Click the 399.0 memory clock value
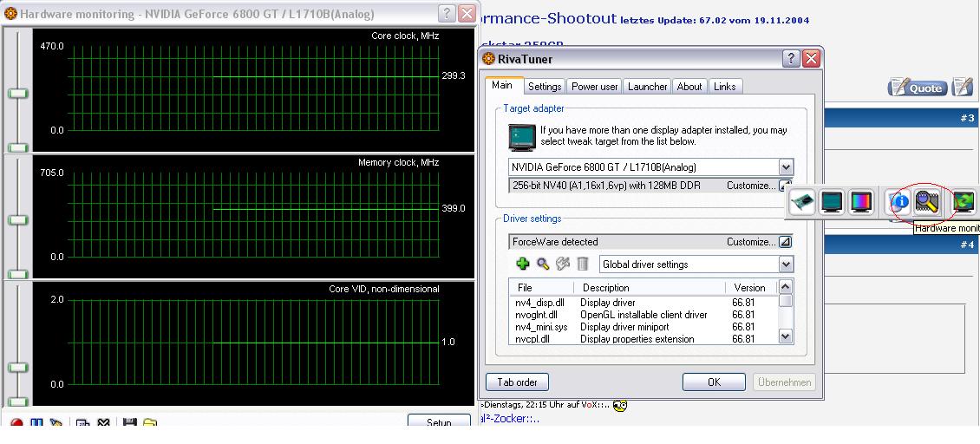 point(453,208)
